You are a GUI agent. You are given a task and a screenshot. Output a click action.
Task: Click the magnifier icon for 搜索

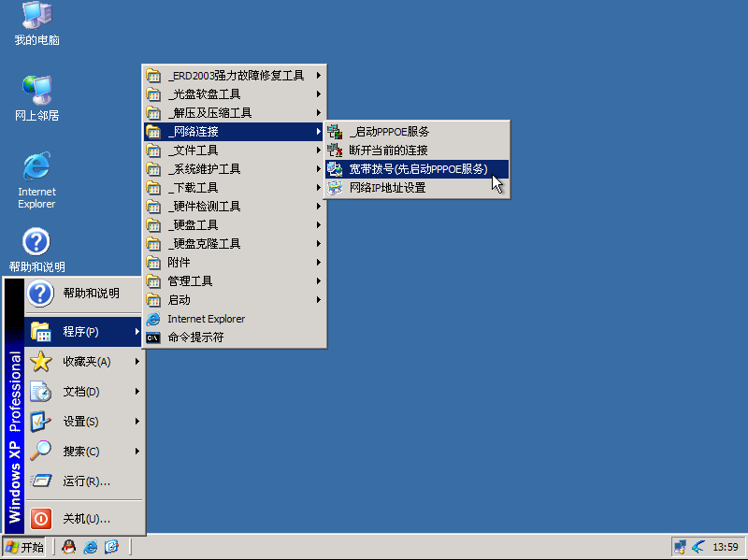[x=41, y=451]
